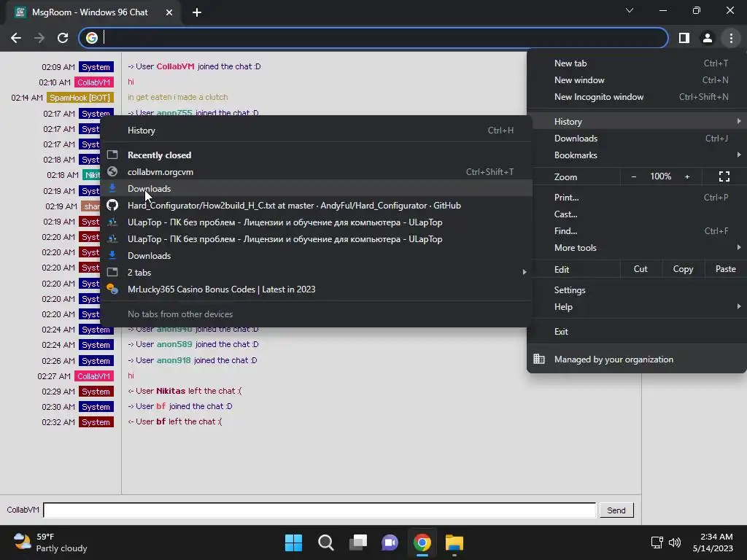Viewport: 747px width, 560px height.
Task: Click Copy in Edit row
Action: (683, 269)
